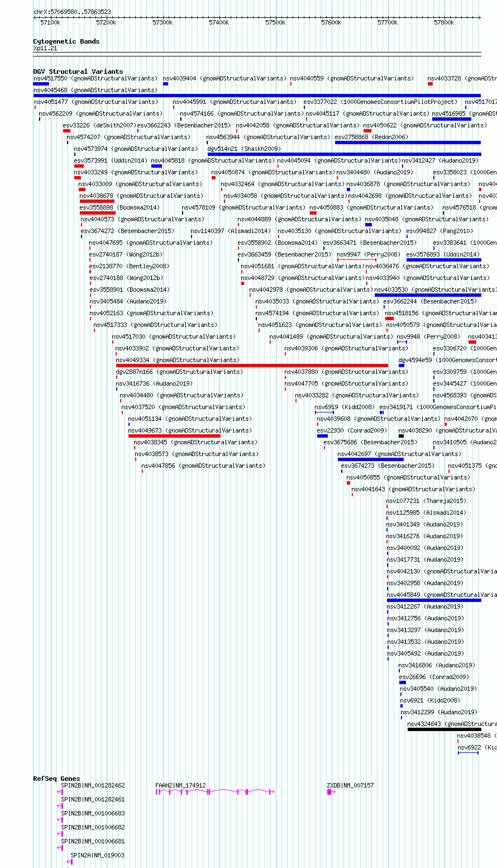Open the RefSeq Genes track title

tap(56, 779)
